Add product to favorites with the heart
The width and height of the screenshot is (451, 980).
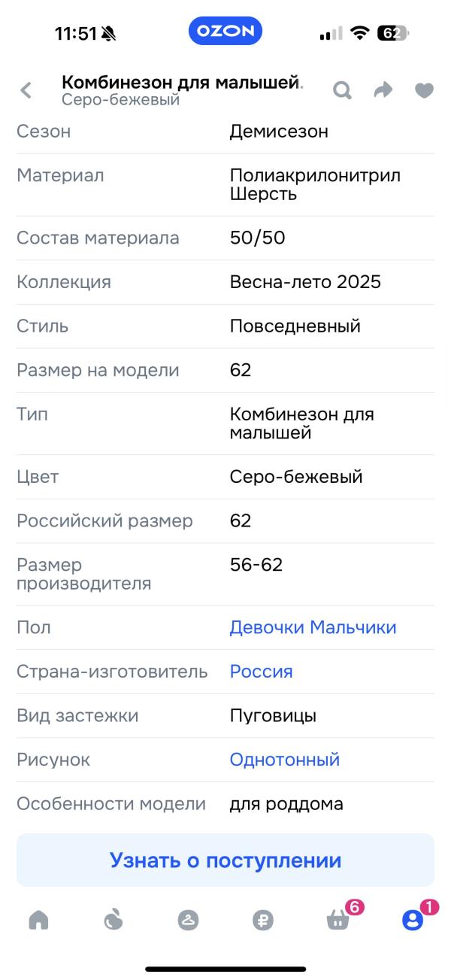[425, 91]
